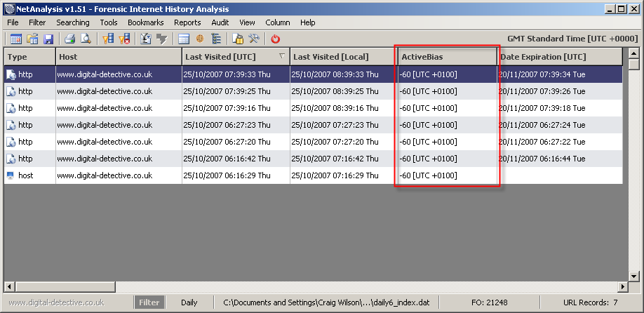The width and height of the screenshot is (644, 313).
Task: Click http icon in 07:39:16 row
Action: [11, 108]
